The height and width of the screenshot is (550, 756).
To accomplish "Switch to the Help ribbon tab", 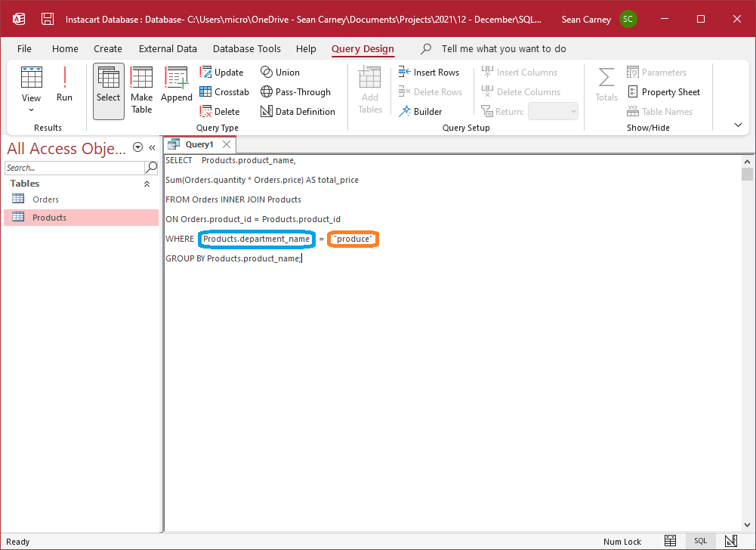I will coord(306,48).
